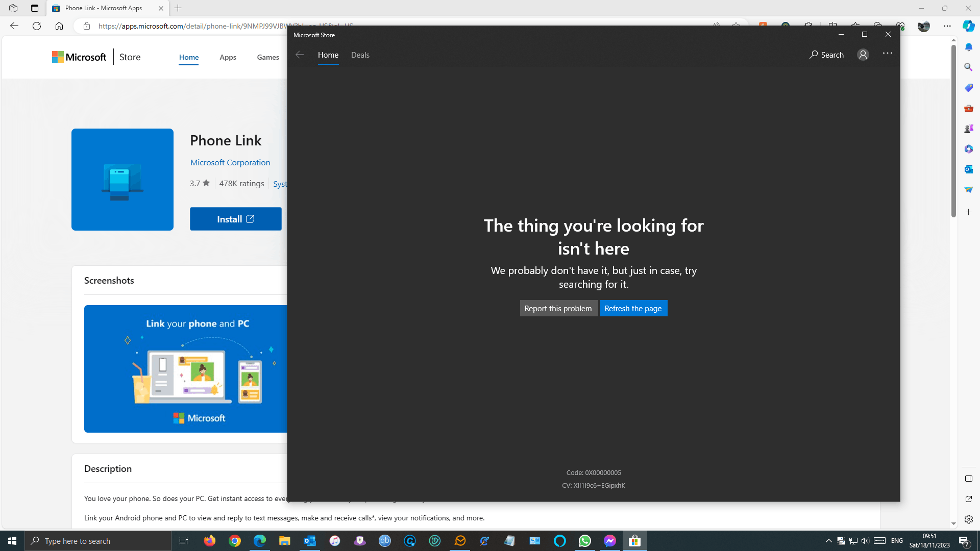This screenshot has width=980, height=551.
Task: Click the Windows taskbar search box
Action: pos(98,541)
